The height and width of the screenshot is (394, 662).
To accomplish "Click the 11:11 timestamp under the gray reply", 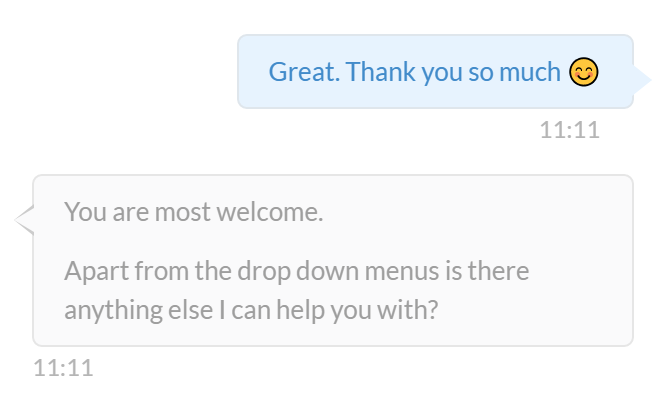I will coord(63,368).
